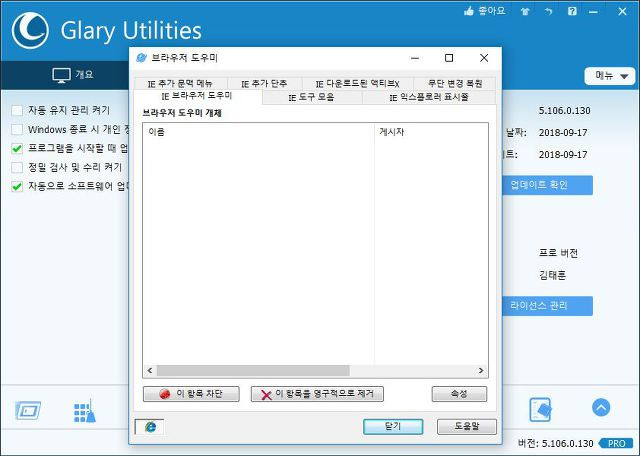Open the skin shirt icon in title bar
Image resolution: width=640 pixels, height=456 pixels.
click(525, 12)
